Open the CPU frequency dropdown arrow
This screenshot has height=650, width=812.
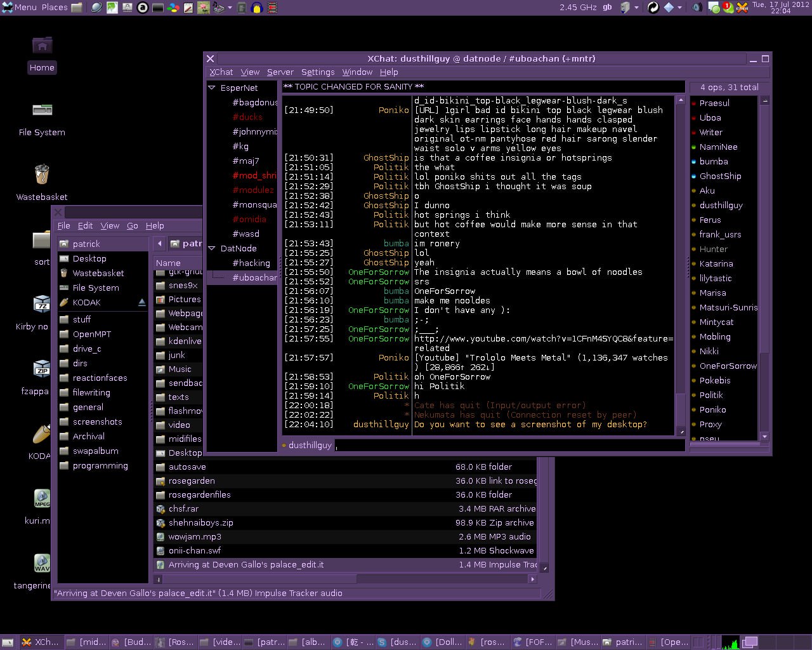636,8
